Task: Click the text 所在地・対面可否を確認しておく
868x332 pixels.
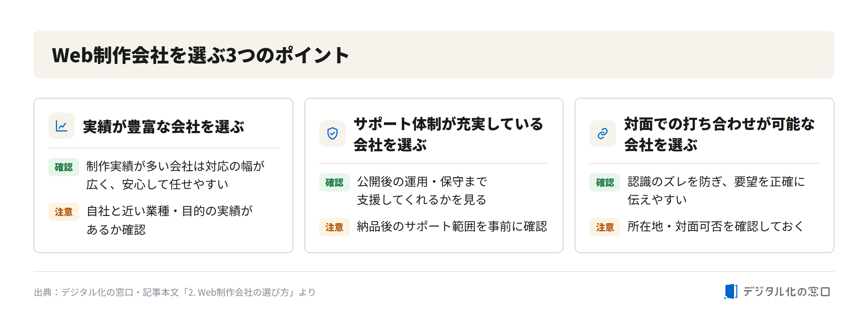Action: (x=715, y=226)
